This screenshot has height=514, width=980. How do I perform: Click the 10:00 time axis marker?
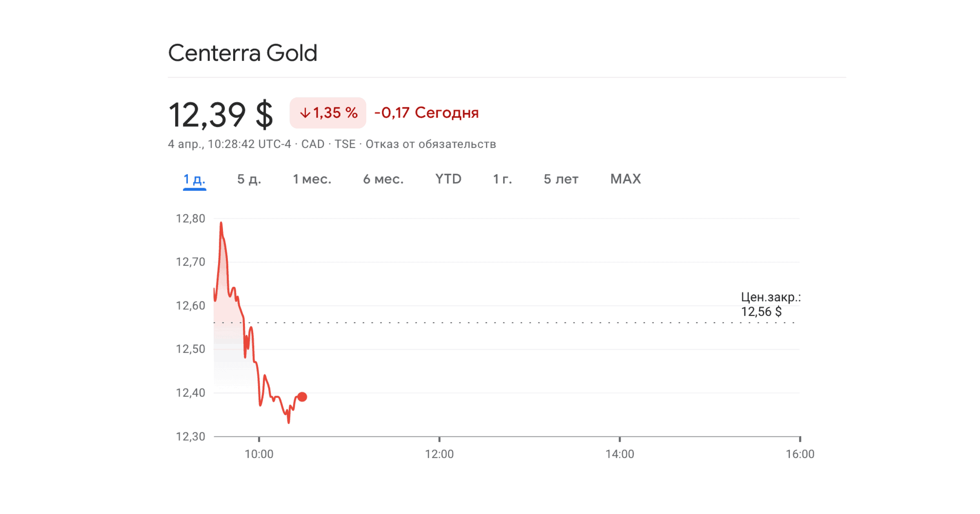pyautogui.click(x=259, y=454)
